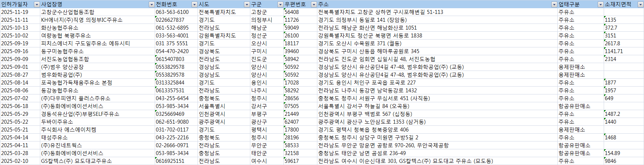Select cell 화산농협주유소

pos(97,28)
